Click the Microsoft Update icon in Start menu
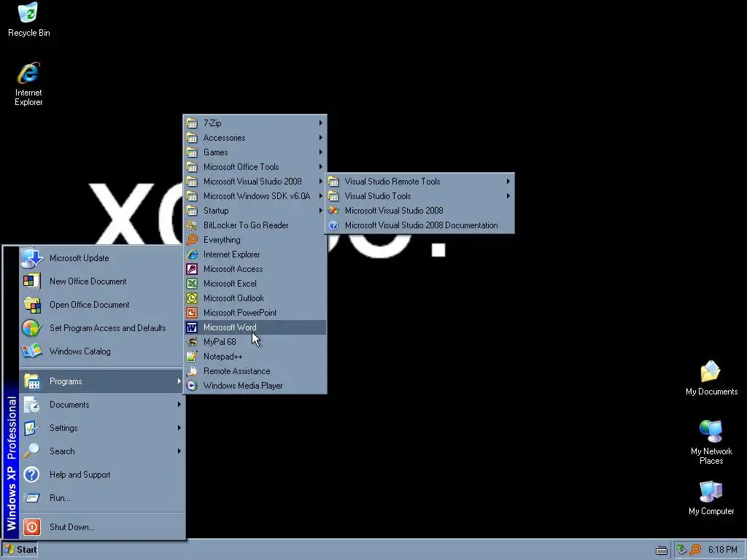Screen dimensions: 747x560 31,258
